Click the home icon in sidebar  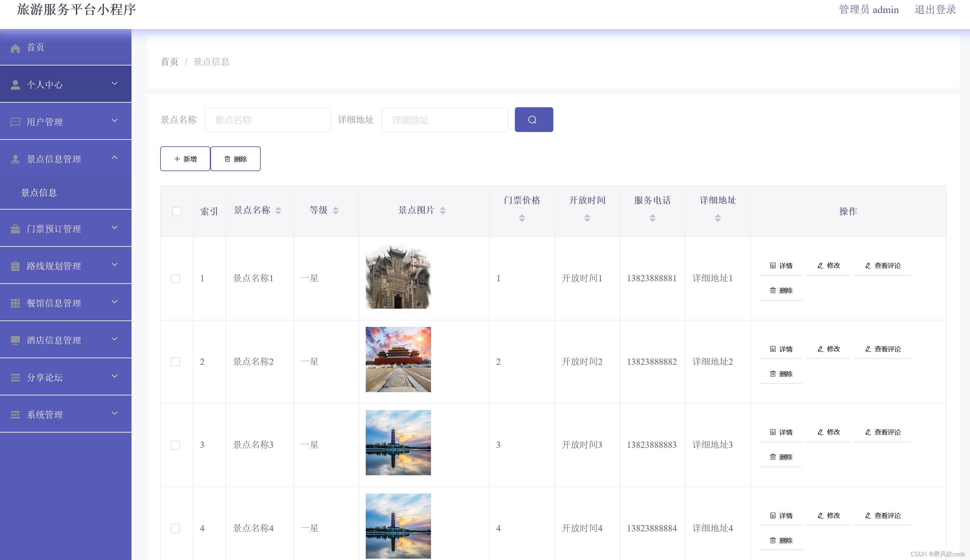15,48
